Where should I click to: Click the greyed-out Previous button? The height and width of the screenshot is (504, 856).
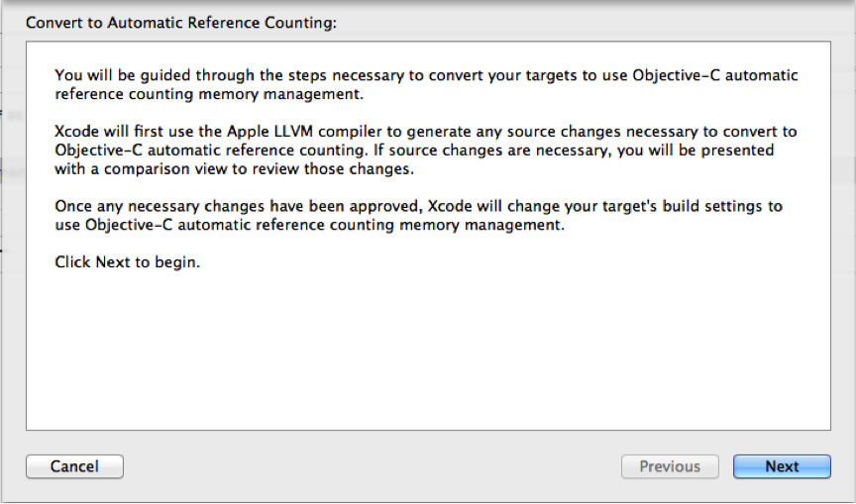(x=669, y=466)
